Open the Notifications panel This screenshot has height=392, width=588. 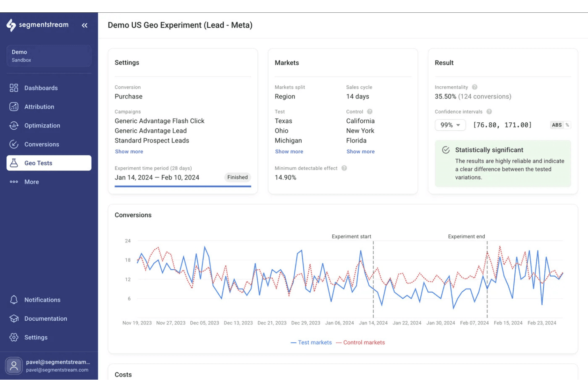point(49,300)
